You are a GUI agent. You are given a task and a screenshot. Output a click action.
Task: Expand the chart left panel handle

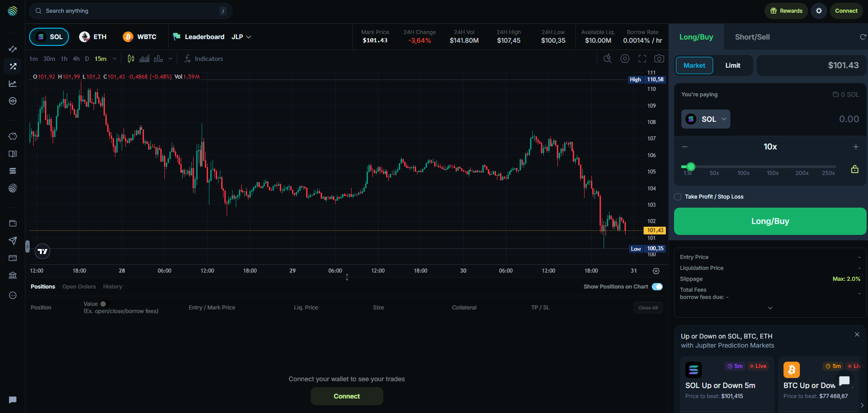pyautogui.click(x=27, y=247)
